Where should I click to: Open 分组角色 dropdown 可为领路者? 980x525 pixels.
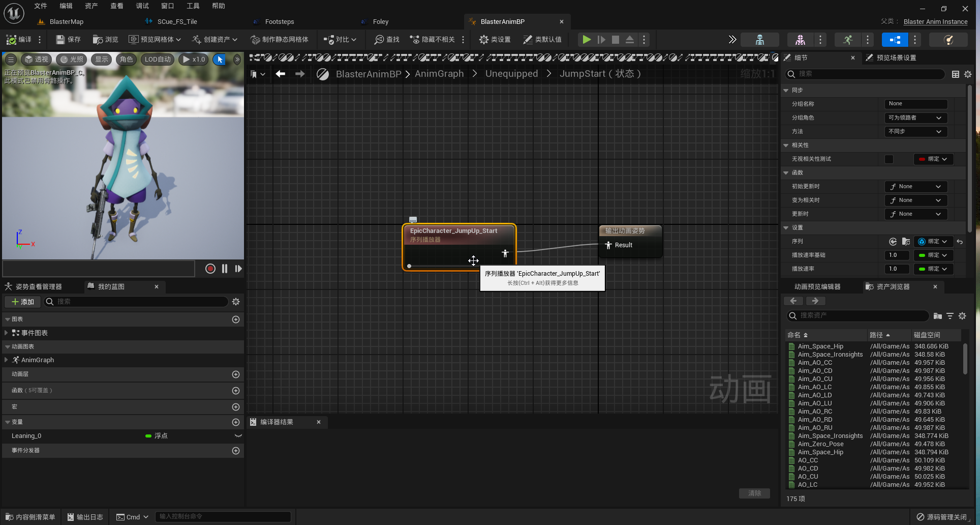[916, 118]
